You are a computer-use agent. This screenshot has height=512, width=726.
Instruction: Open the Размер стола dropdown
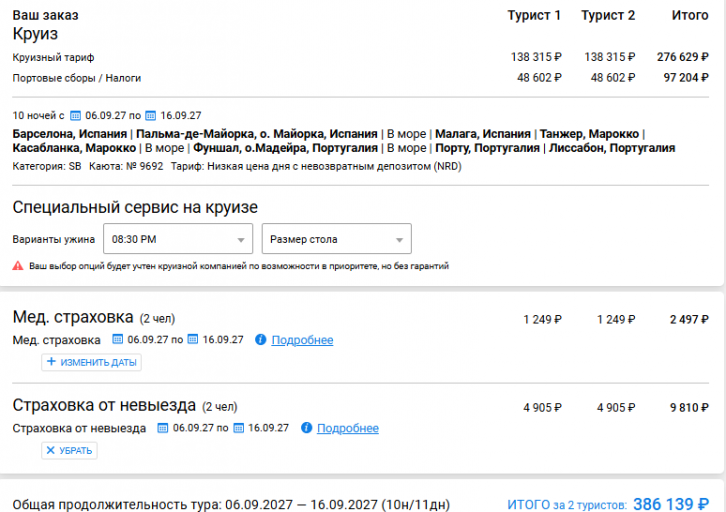point(337,239)
